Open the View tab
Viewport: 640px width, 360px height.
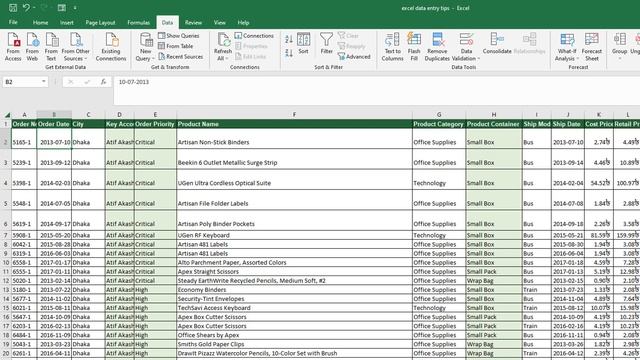point(220,22)
